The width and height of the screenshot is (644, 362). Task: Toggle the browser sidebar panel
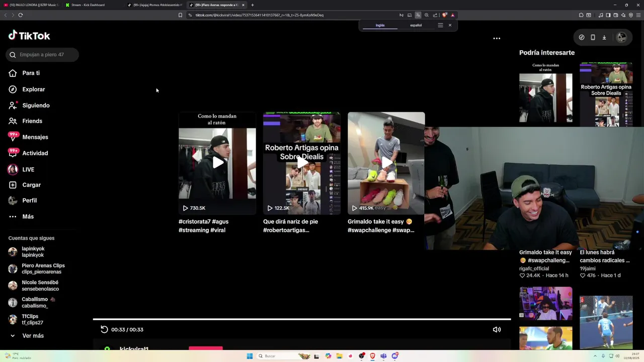pos(608,15)
